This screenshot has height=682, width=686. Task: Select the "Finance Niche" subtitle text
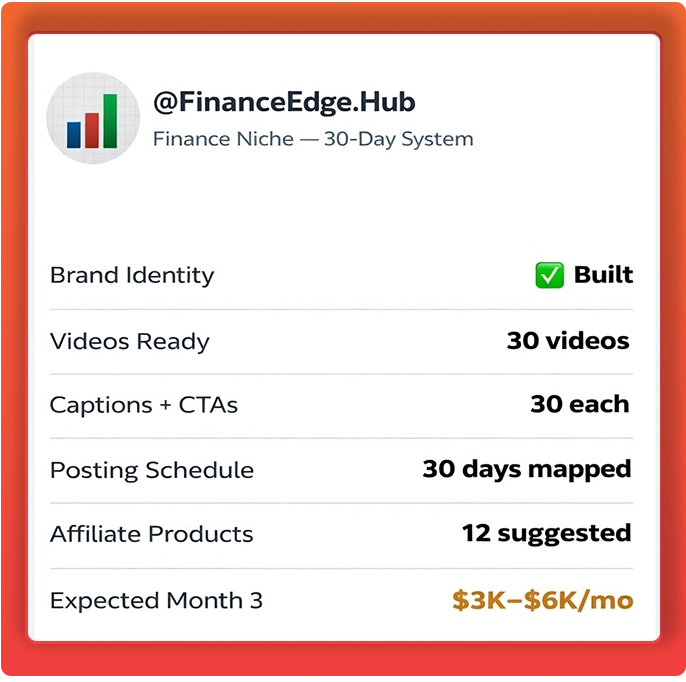click(x=223, y=139)
